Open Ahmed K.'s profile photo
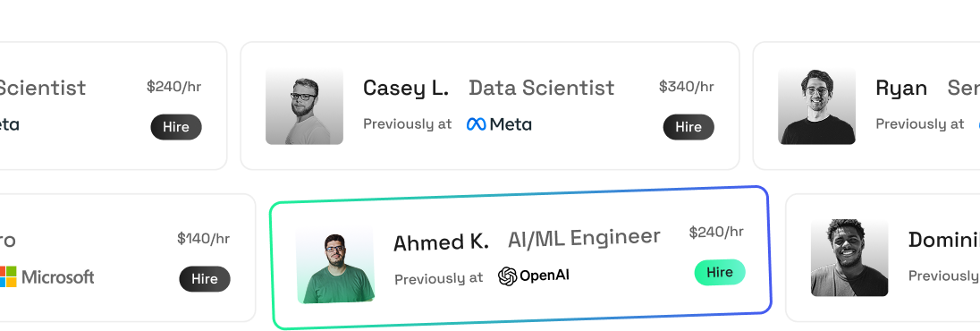Screen dimensions: 980x331 335,266
